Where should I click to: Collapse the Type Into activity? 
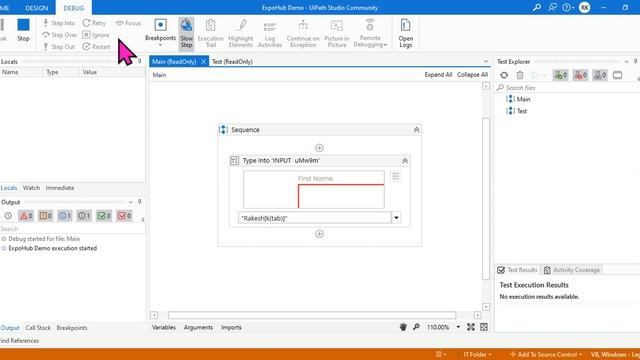[405, 161]
